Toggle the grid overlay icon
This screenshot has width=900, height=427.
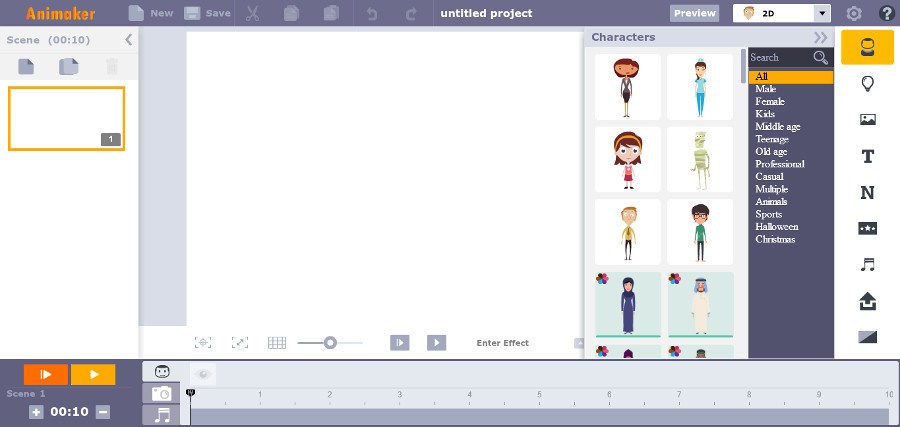277,343
